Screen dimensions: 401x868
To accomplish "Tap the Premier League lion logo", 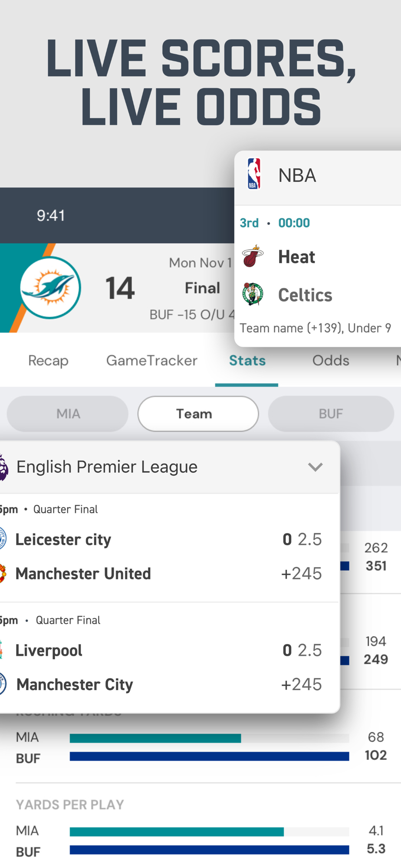I will point(3,467).
